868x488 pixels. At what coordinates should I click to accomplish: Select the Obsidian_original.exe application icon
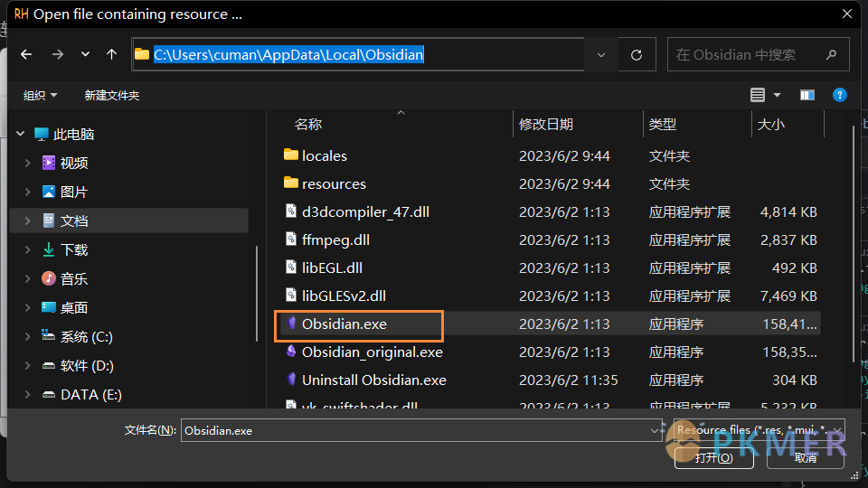pos(291,352)
